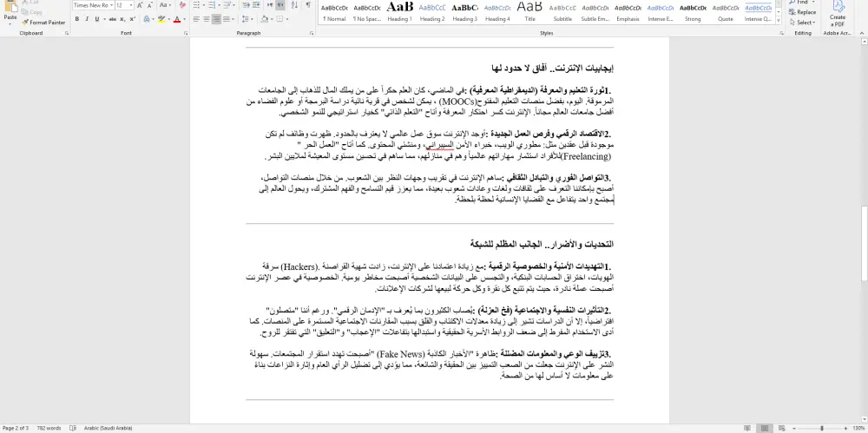Increase font size with Grow Font
The image size is (868, 433).
coord(140,5)
